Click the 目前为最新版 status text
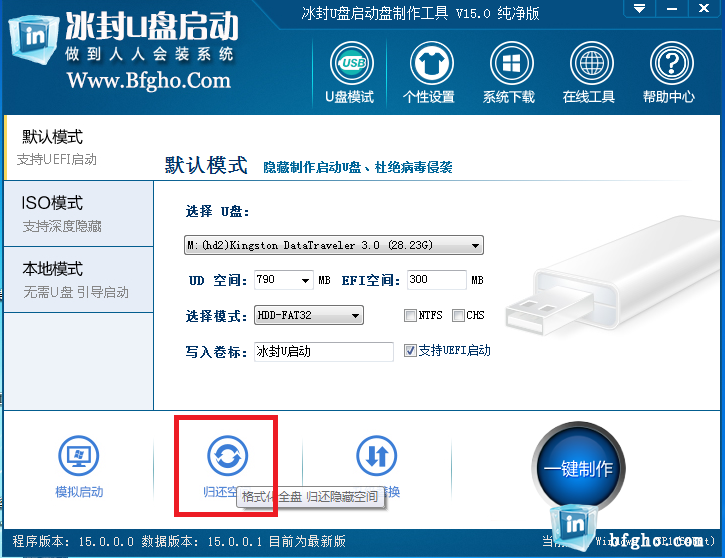 (x=307, y=541)
